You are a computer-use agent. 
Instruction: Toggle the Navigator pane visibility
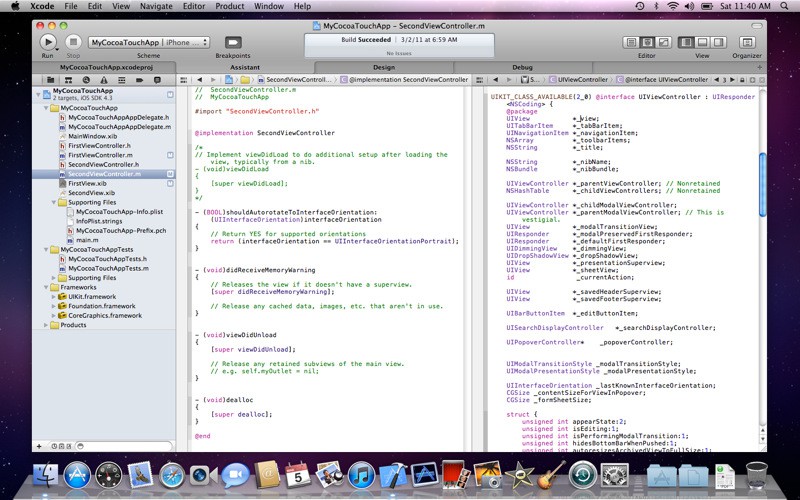point(686,42)
